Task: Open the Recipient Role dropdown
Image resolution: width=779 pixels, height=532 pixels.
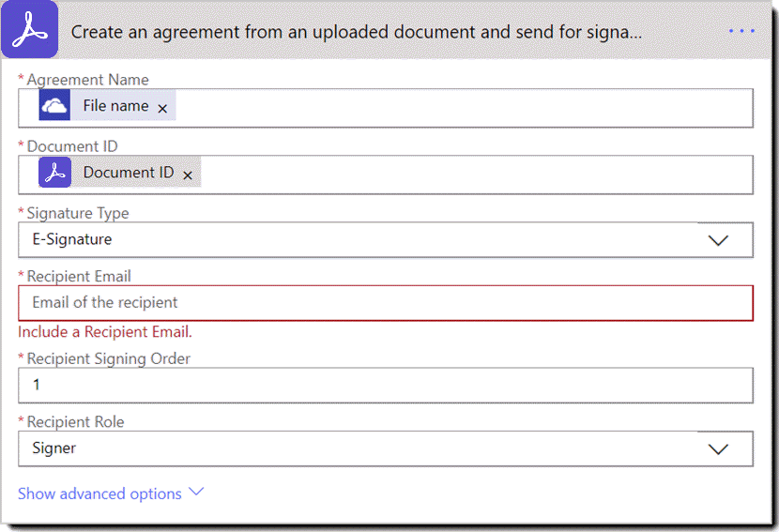Action: coord(718,449)
